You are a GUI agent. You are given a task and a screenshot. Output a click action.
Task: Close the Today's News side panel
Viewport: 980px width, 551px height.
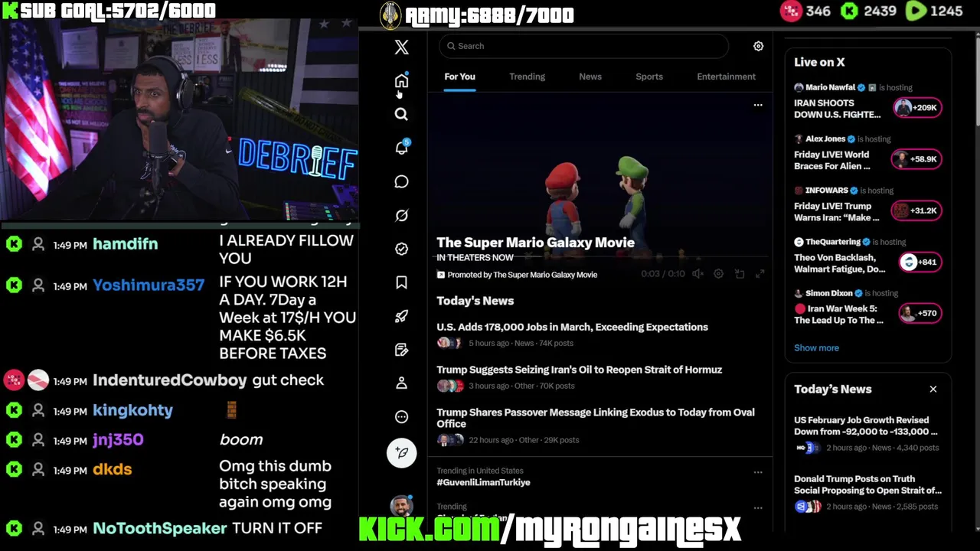pos(933,390)
